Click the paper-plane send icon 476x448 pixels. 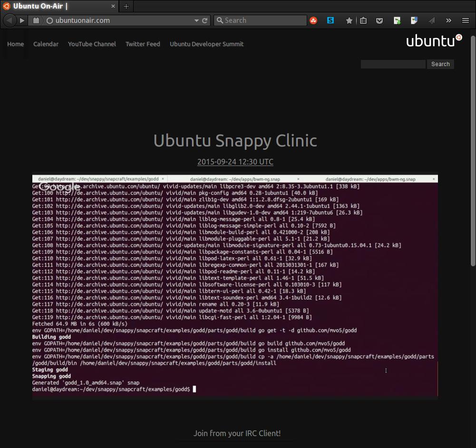point(431,20)
